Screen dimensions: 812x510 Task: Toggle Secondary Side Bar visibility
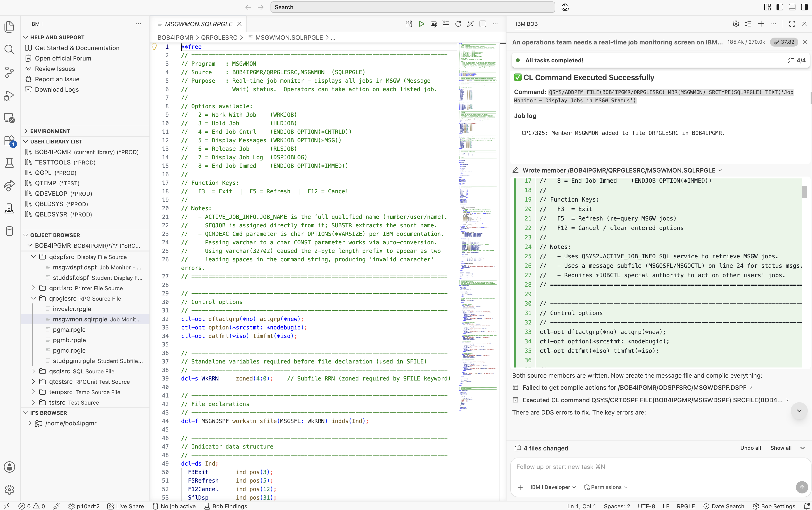click(x=804, y=7)
